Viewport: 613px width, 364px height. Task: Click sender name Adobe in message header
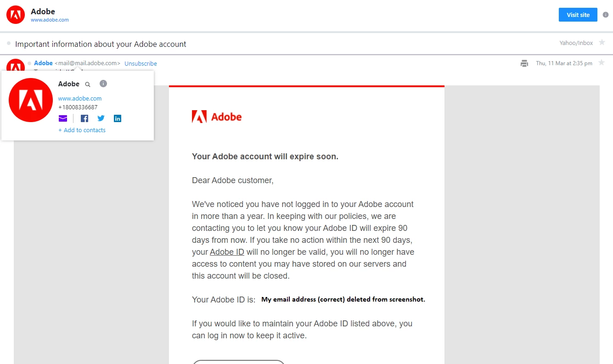point(43,63)
